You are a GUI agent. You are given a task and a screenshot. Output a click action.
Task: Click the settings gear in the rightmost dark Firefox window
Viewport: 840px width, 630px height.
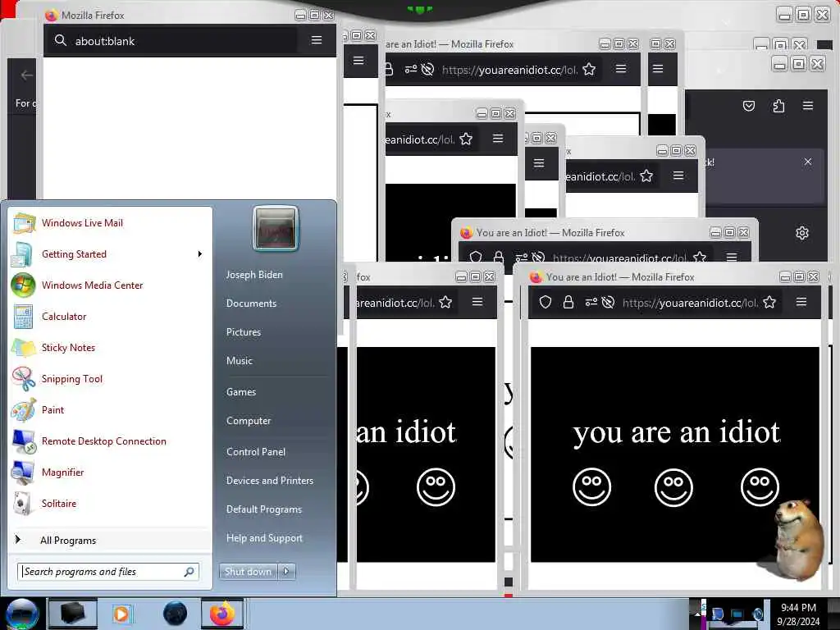(802, 233)
